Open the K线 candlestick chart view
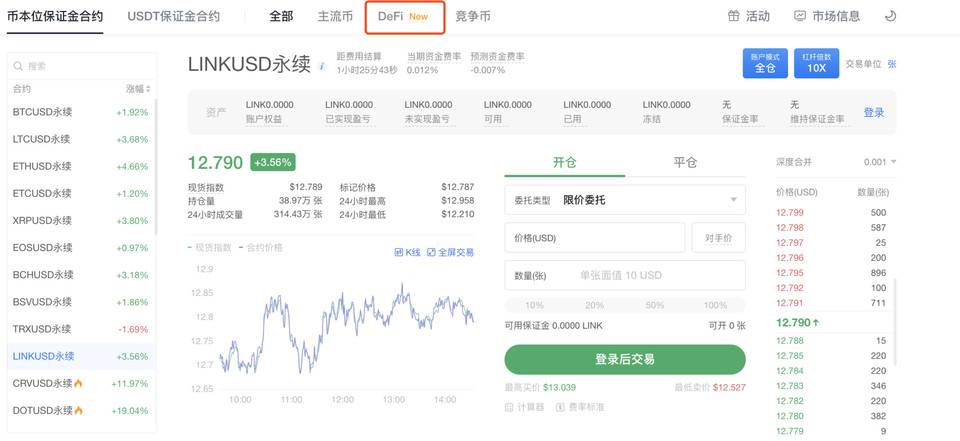The height and width of the screenshot is (441, 960). (x=408, y=252)
